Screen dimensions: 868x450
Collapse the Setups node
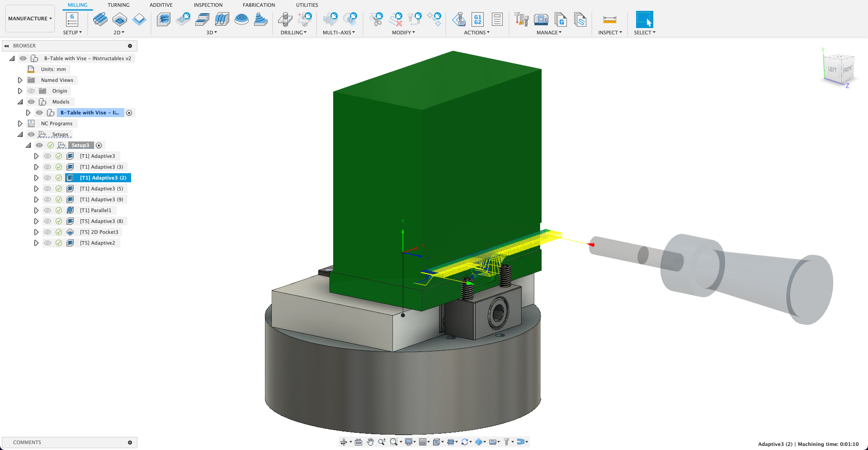coord(20,134)
